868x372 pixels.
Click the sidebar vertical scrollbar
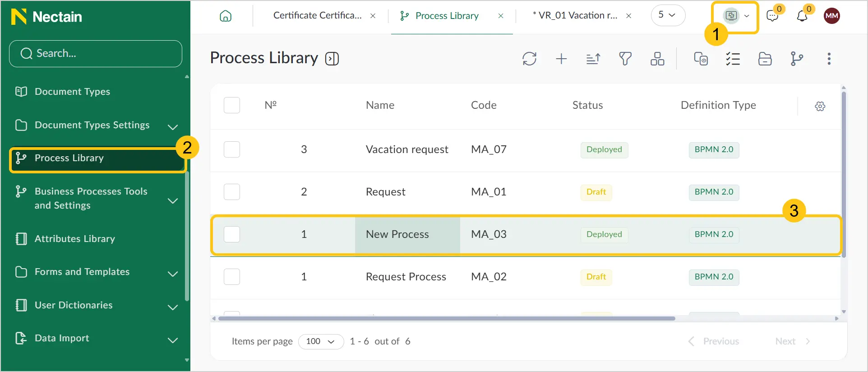point(187,236)
